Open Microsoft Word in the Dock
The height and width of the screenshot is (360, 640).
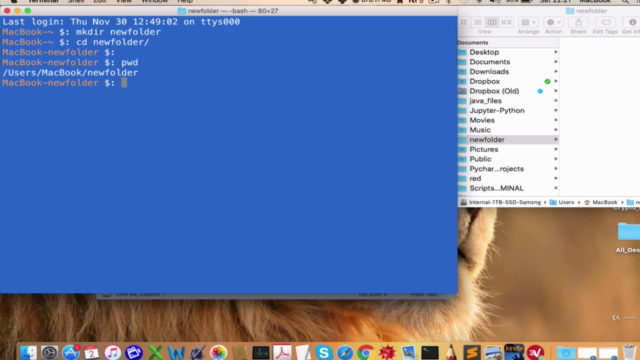176,352
